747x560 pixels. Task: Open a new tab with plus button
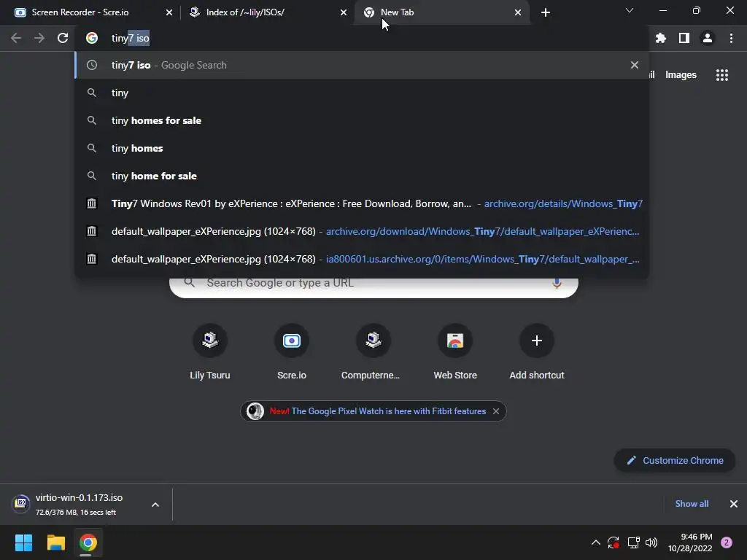(x=546, y=12)
